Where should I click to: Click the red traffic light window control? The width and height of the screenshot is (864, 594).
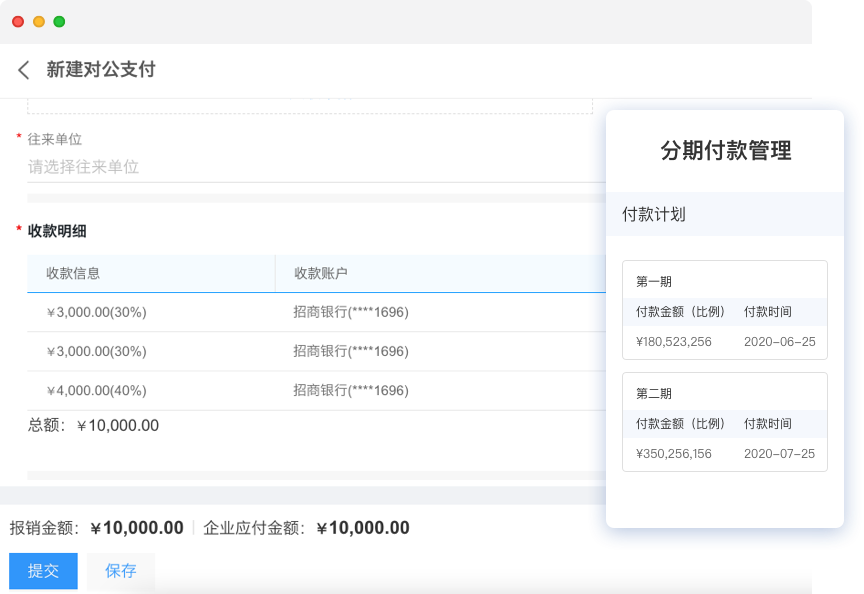click(x=16, y=19)
